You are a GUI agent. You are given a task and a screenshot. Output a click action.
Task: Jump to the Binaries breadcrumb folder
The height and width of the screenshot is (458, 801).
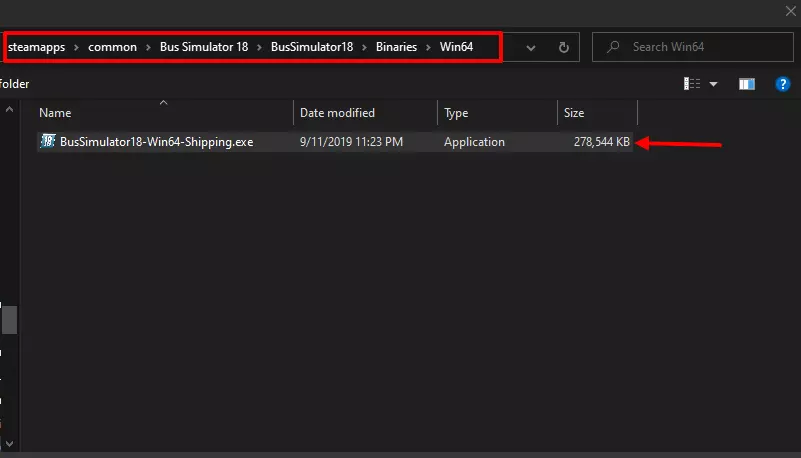pos(396,47)
